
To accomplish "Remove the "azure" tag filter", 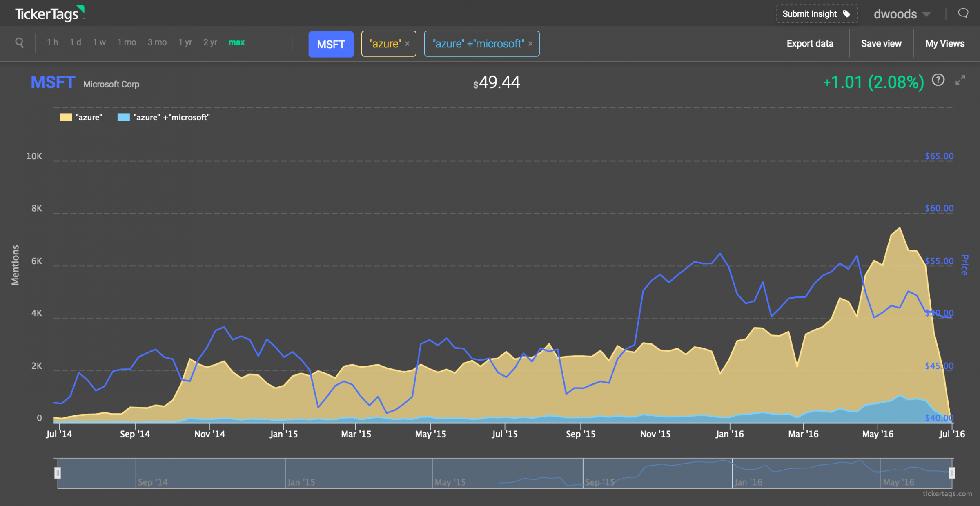I will point(407,44).
